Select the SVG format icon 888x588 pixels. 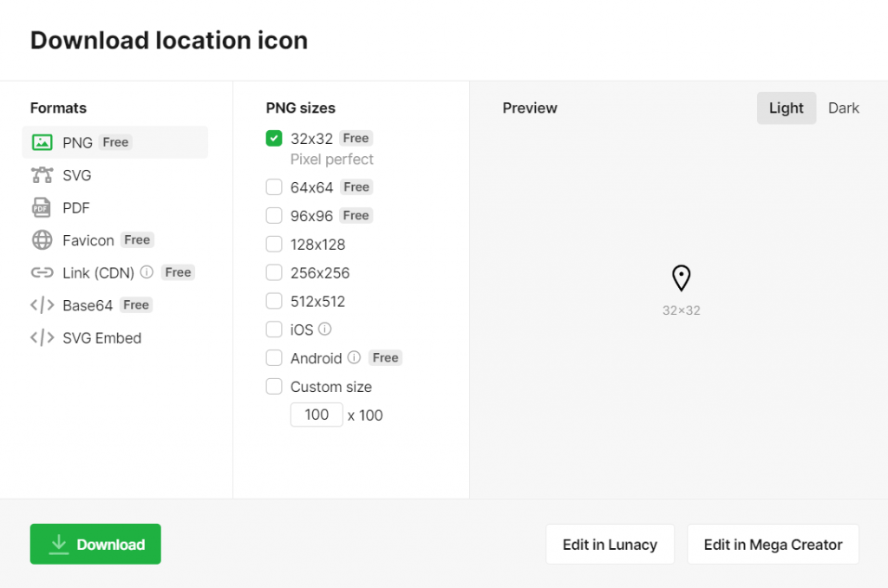coord(43,174)
